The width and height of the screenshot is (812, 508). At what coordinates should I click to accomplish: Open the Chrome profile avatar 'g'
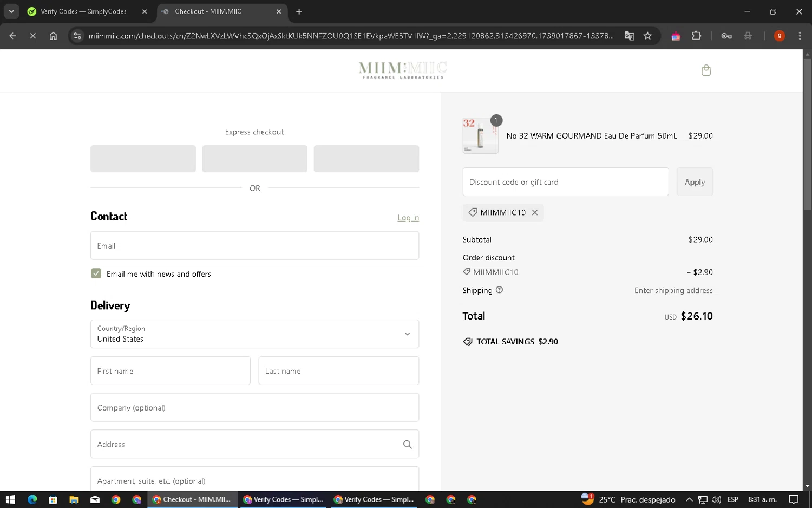780,36
